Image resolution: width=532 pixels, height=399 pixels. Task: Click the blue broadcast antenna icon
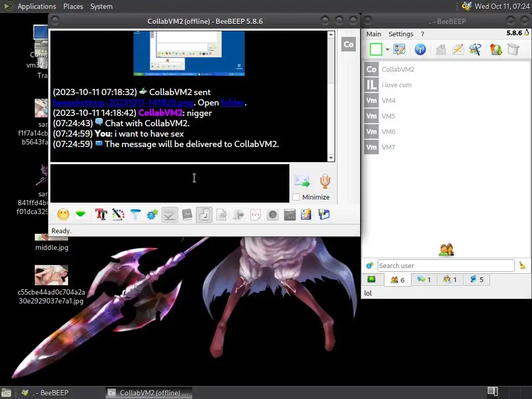pyautogui.click(x=420, y=49)
